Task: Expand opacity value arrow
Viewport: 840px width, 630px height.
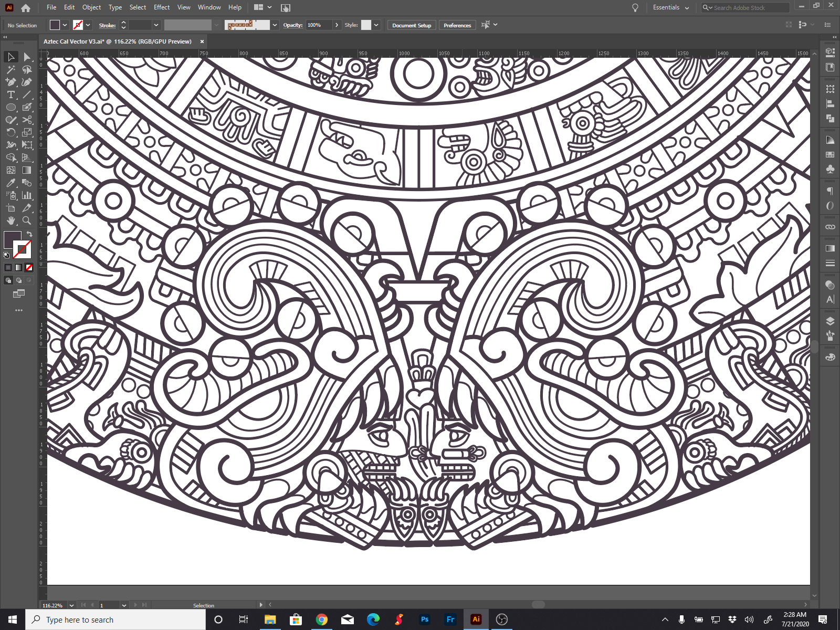Action: point(337,25)
